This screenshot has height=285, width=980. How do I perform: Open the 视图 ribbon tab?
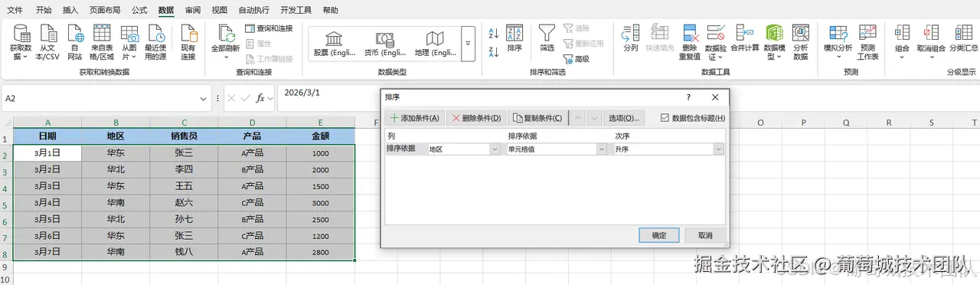pos(220,10)
